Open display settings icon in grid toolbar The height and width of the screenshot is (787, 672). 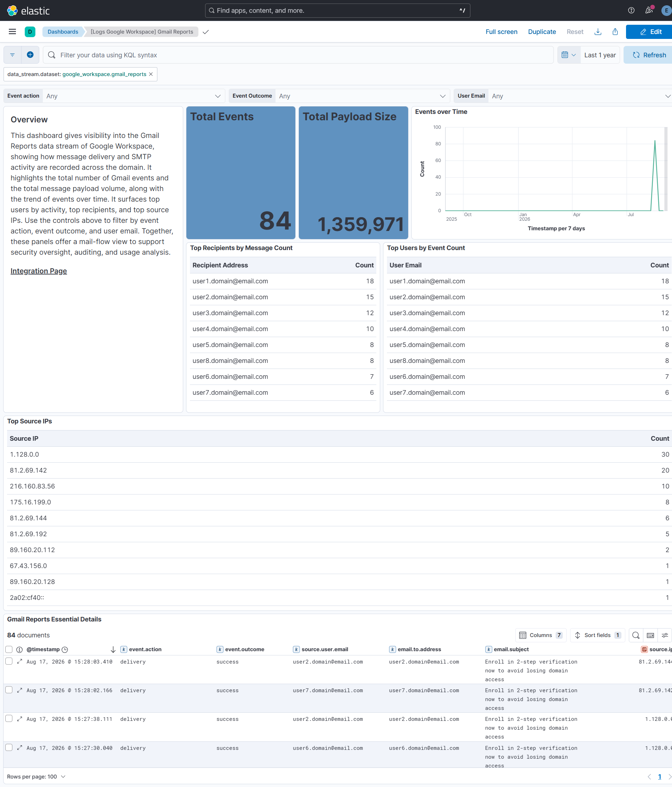pos(665,635)
